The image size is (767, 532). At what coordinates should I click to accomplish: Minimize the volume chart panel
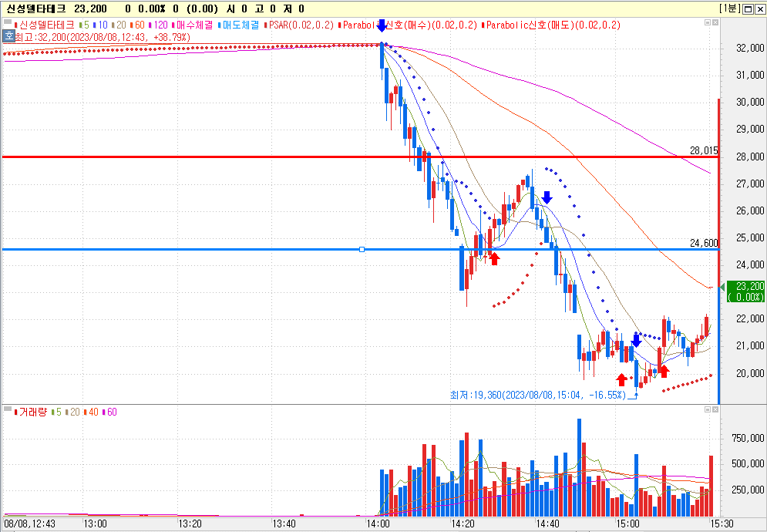[x=708, y=409]
